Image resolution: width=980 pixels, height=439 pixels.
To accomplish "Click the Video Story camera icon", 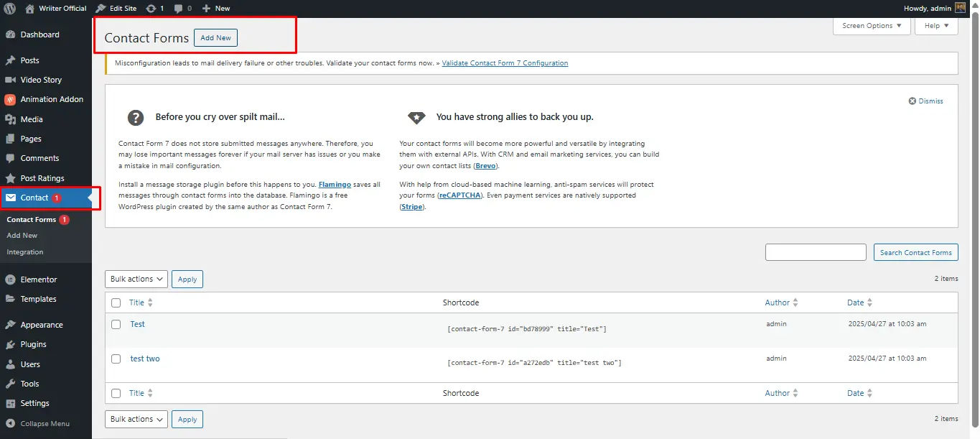I will click(x=10, y=80).
